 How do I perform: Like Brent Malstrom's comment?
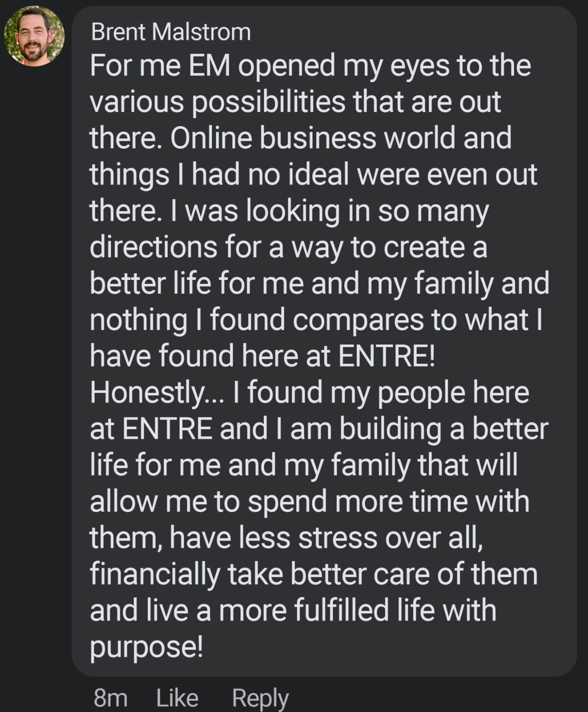click(x=177, y=698)
